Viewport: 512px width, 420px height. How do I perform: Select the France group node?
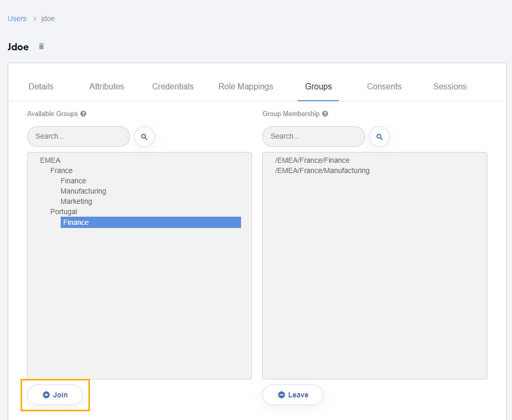(61, 170)
